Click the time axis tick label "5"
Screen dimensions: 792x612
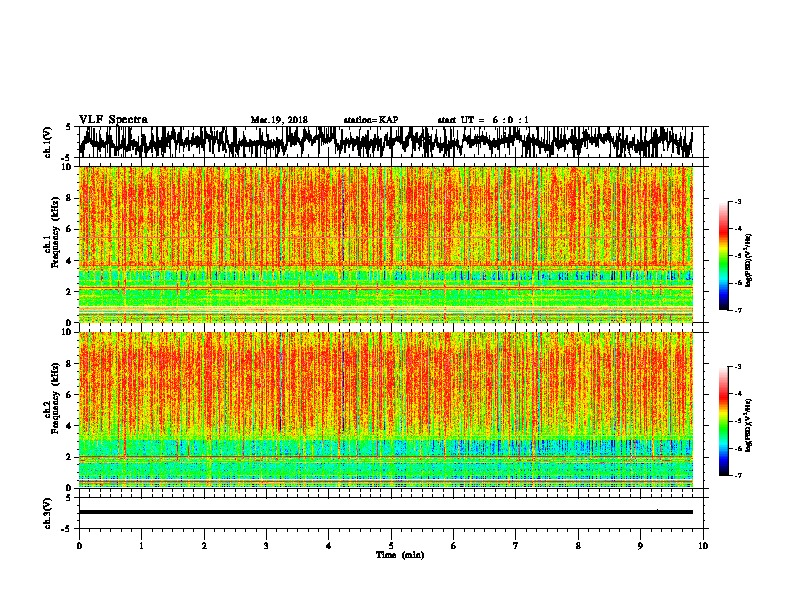click(x=391, y=546)
